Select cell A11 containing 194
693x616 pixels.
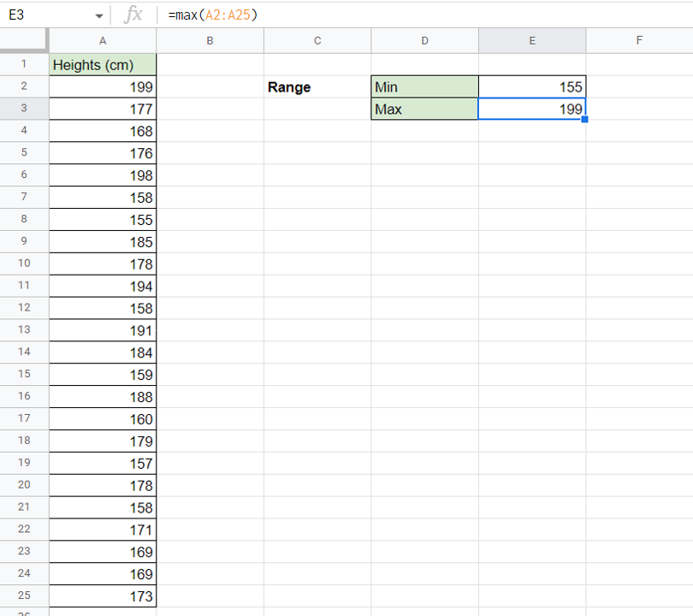pos(103,287)
